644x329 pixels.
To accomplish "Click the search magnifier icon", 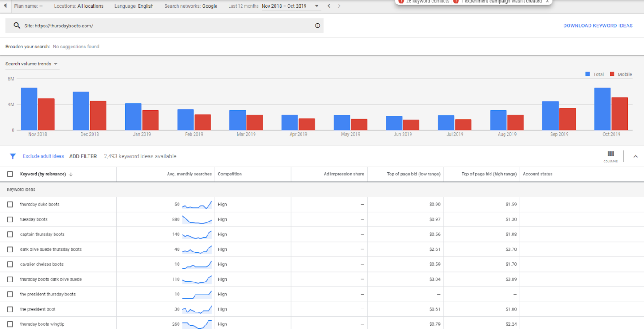I will pyautogui.click(x=17, y=26).
